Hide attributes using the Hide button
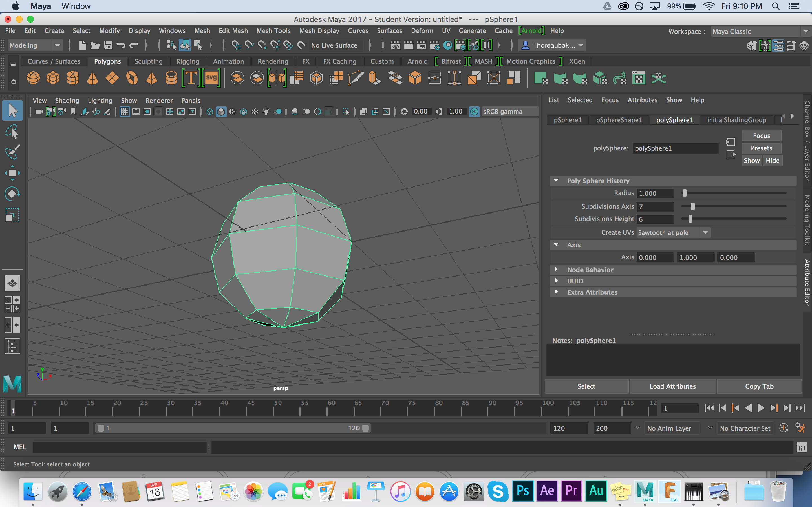Image resolution: width=812 pixels, height=507 pixels. click(773, 160)
